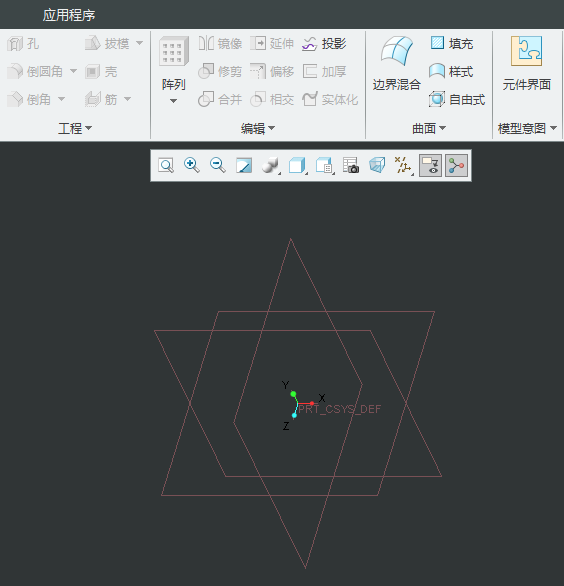This screenshot has height=586, width=564.
Task: Select the 延伸 (Extend) tool
Action: (272, 43)
